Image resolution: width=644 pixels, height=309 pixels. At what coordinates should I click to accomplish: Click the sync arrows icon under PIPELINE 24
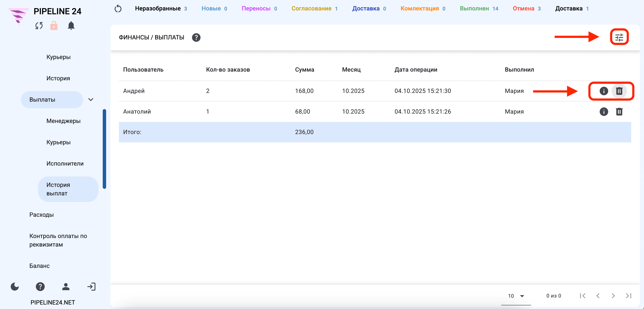click(39, 26)
